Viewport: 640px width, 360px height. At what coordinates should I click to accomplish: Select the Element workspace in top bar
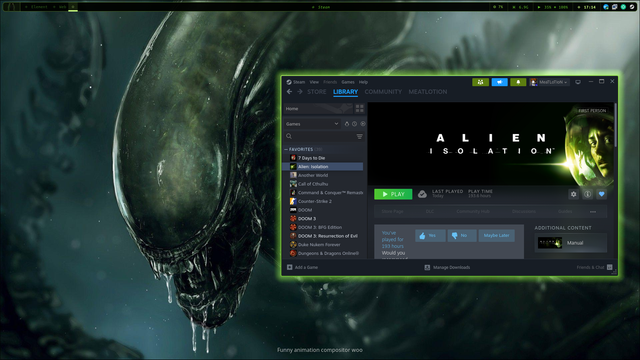pyautogui.click(x=36, y=7)
